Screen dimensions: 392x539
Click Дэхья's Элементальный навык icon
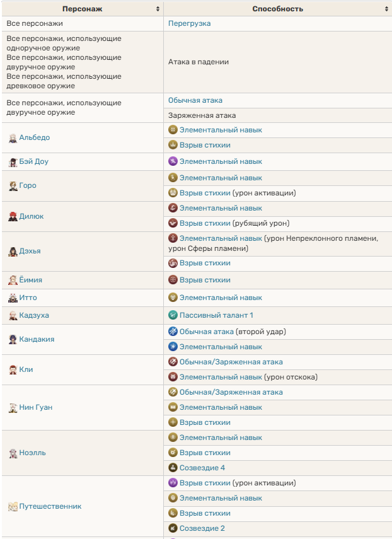click(x=173, y=238)
